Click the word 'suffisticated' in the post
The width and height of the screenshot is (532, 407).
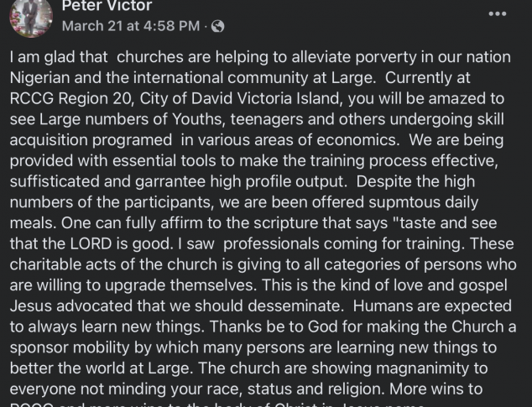(55, 181)
